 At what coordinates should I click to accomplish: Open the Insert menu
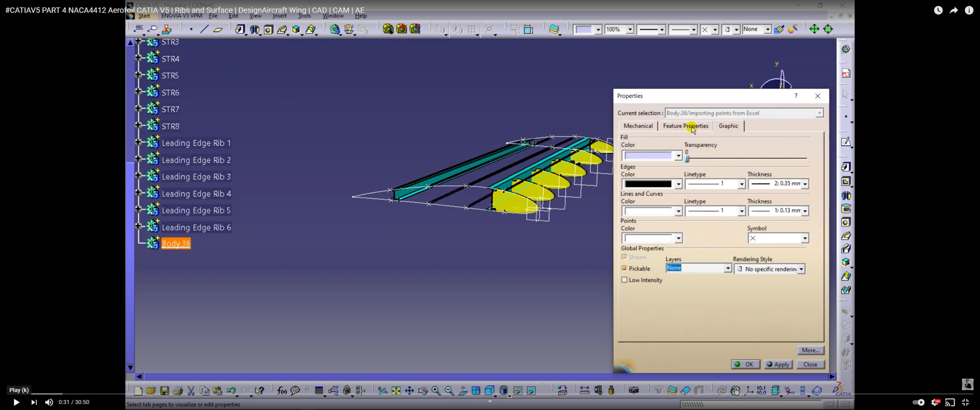280,16
